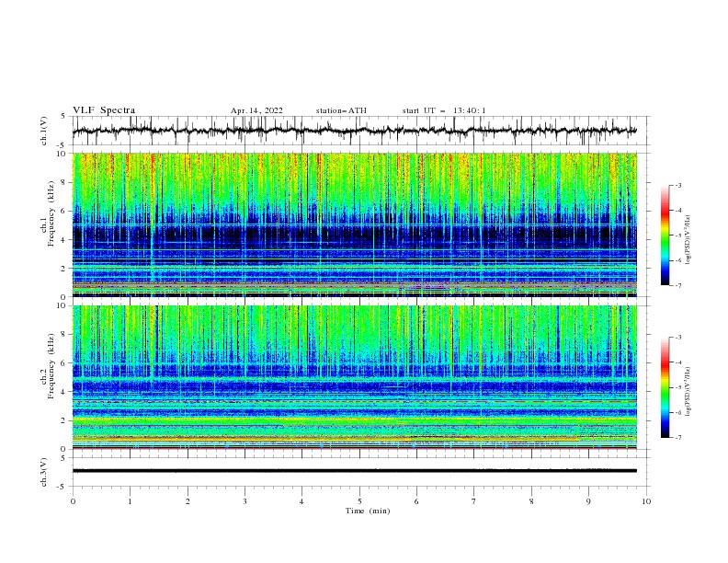Click the "4" kHz tick of ch.1 spectrogram
This screenshot has width=728, height=563.
[x=64, y=240]
